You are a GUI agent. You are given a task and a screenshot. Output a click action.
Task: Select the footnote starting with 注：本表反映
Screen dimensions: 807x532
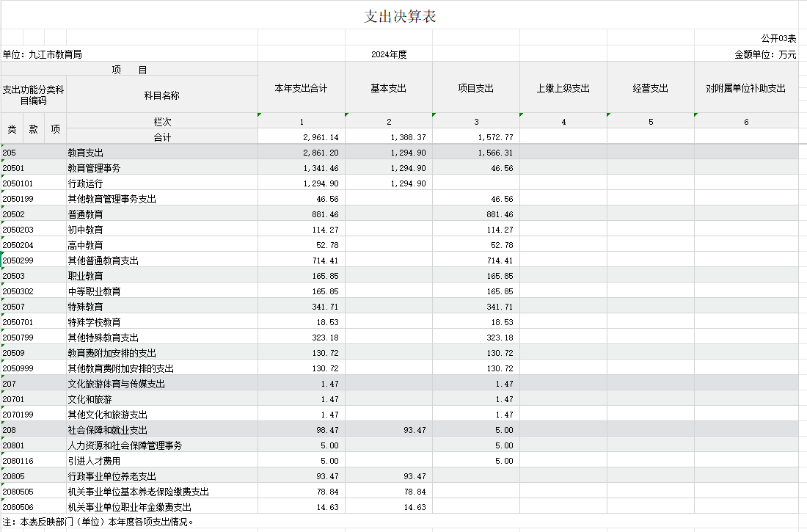tap(99, 522)
